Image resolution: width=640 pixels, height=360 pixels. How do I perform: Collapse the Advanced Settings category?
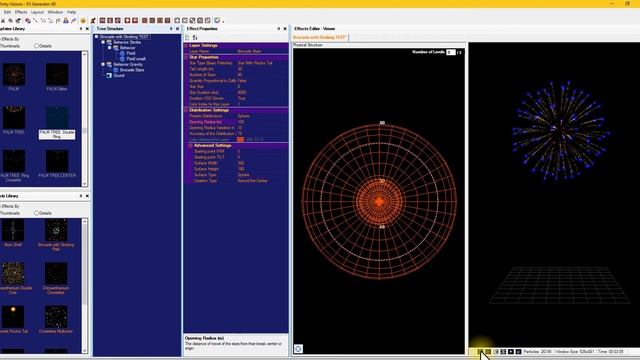pos(191,146)
